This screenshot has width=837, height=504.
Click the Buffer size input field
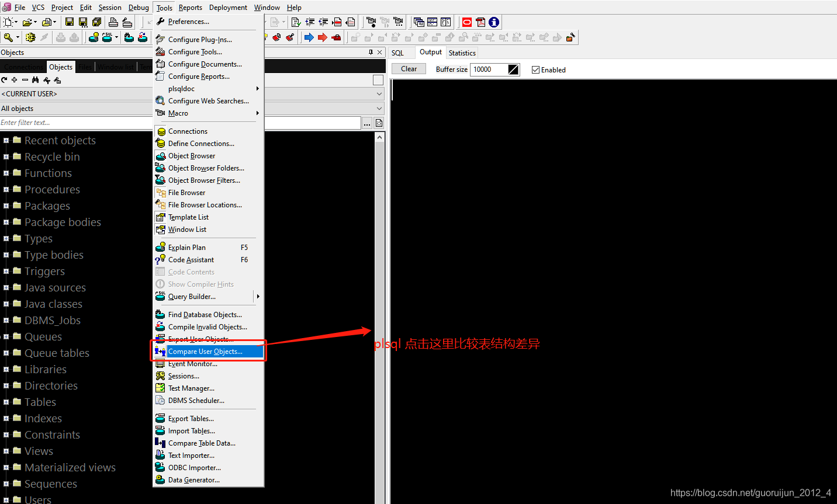489,69
